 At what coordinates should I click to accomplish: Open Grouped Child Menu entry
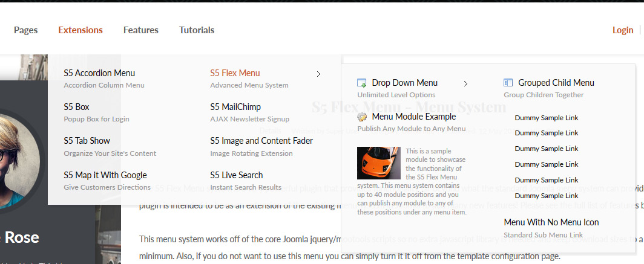(556, 83)
